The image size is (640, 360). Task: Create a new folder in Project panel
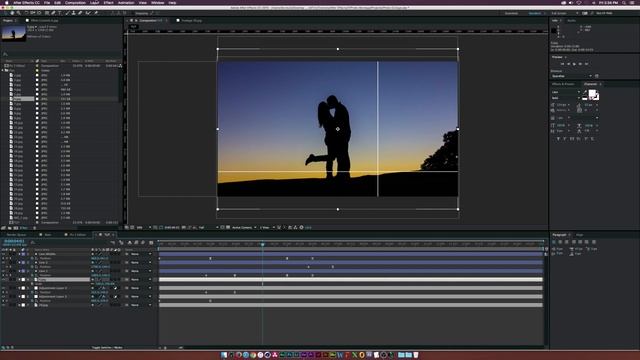click(x=9, y=228)
